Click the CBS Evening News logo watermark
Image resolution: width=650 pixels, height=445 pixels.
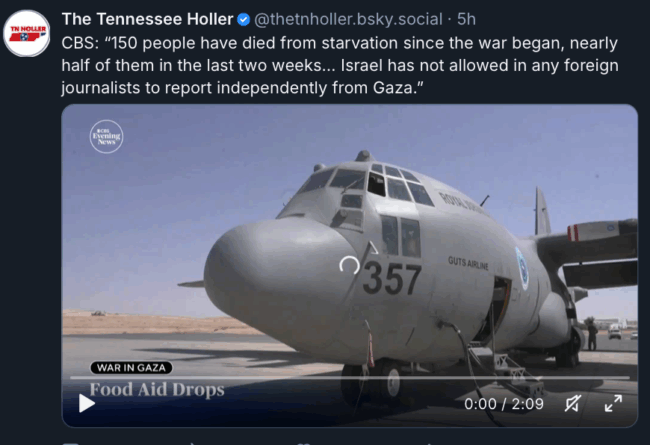(x=107, y=137)
